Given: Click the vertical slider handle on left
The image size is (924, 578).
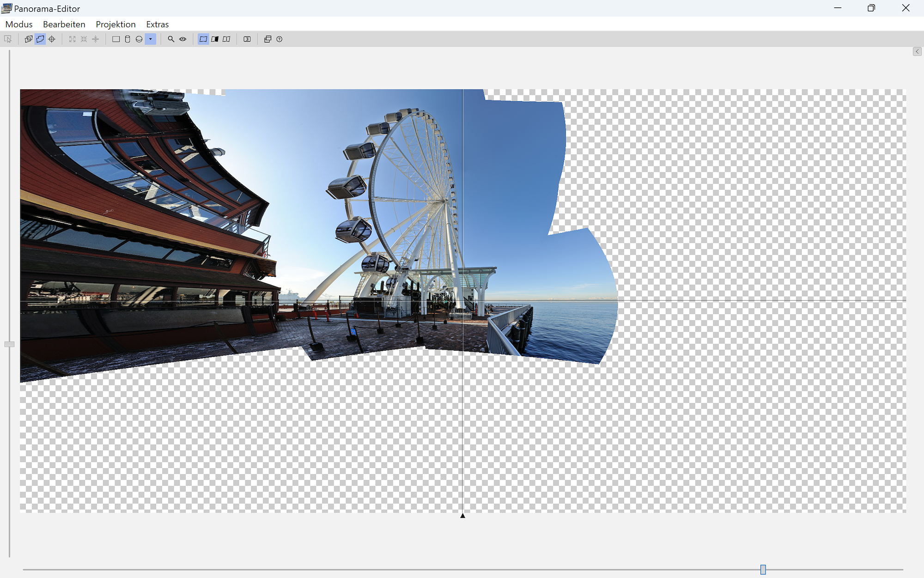Looking at the screenshot, I should pos(9,344).
